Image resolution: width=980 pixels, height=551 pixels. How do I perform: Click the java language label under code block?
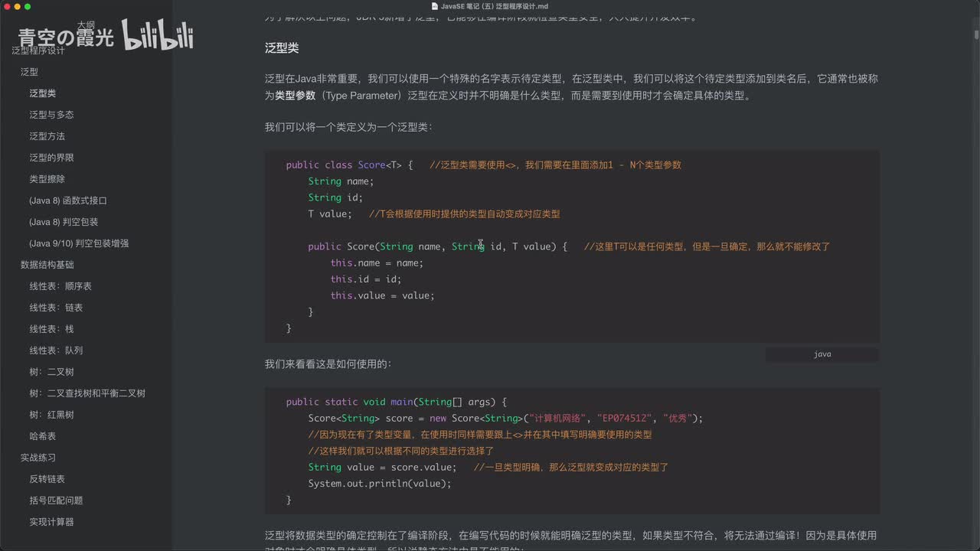[822, 354]
